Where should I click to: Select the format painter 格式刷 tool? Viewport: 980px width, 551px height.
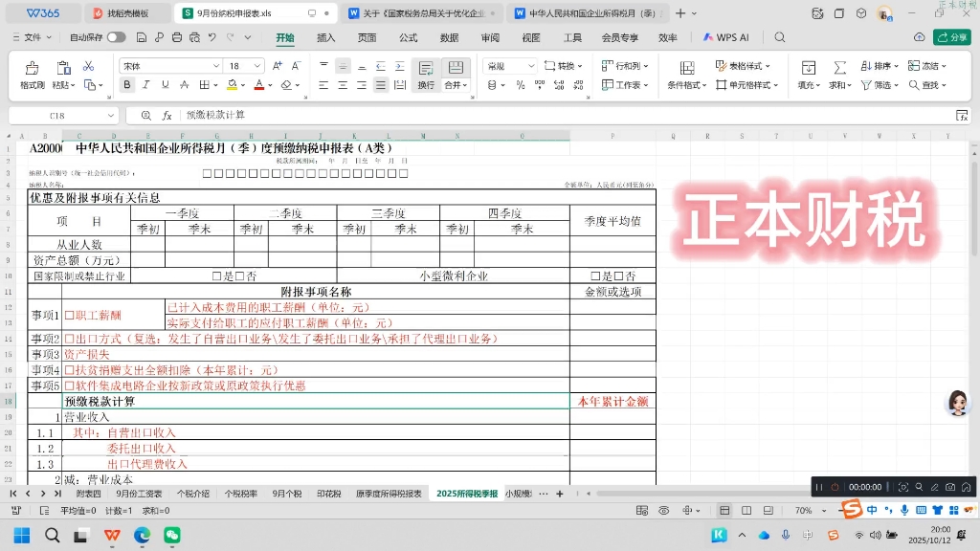[32, 72]
